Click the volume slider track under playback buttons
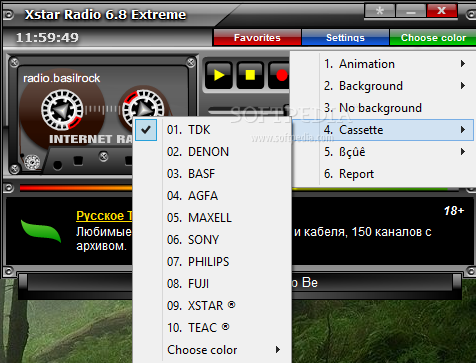Image resolution: width=476 pixels, height=363 pixels. point(248,109)
